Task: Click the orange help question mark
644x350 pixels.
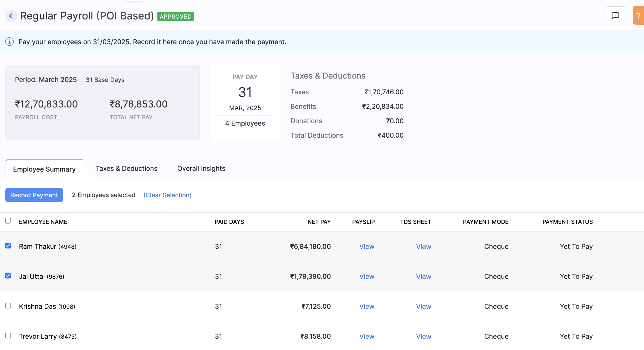Action: click(638, 16)
